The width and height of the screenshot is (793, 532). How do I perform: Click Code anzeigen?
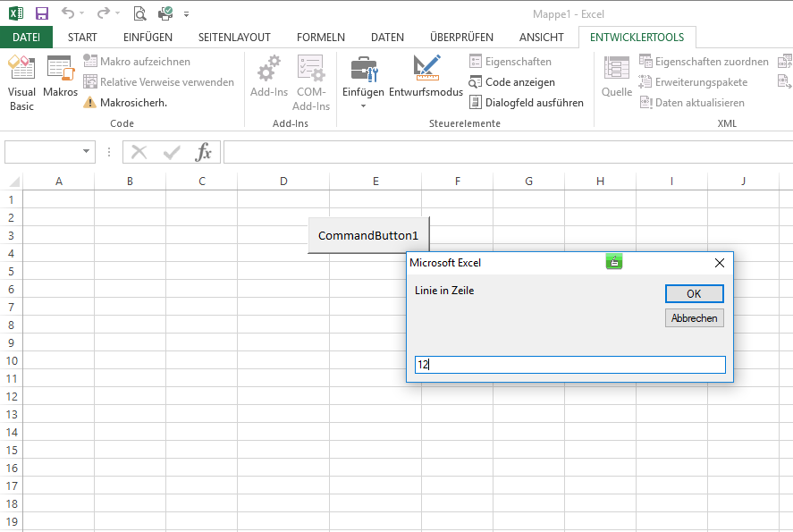tap(511, 82)
